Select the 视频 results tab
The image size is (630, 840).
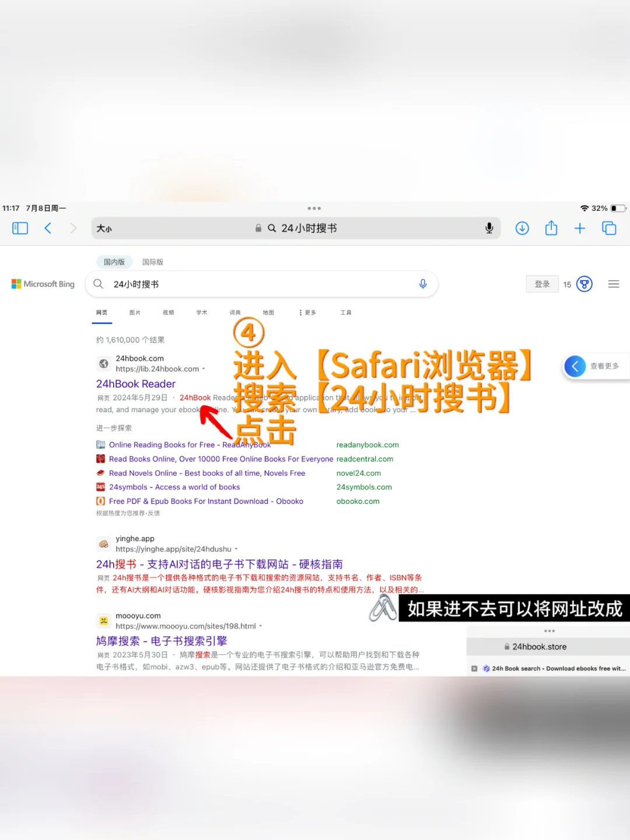(169, 313)
